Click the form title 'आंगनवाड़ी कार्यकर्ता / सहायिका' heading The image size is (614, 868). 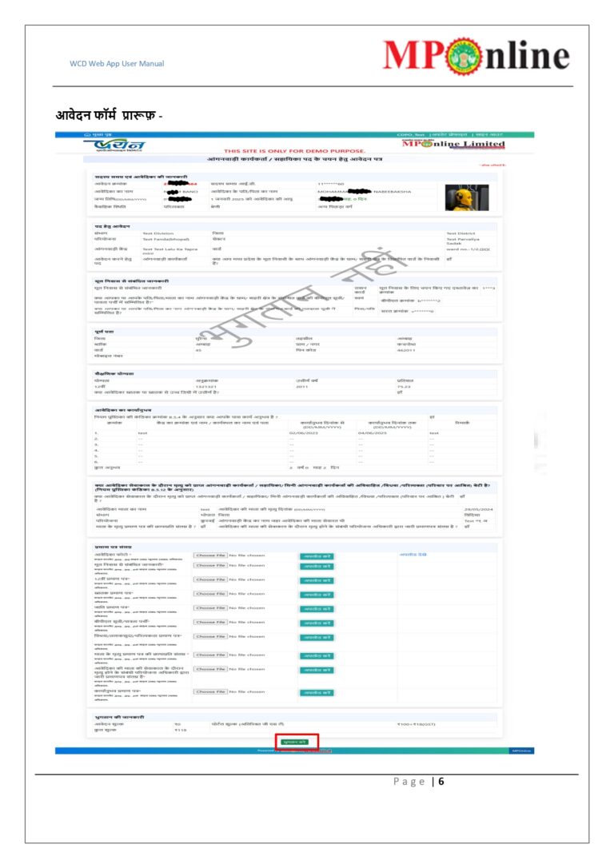point(294,159)
